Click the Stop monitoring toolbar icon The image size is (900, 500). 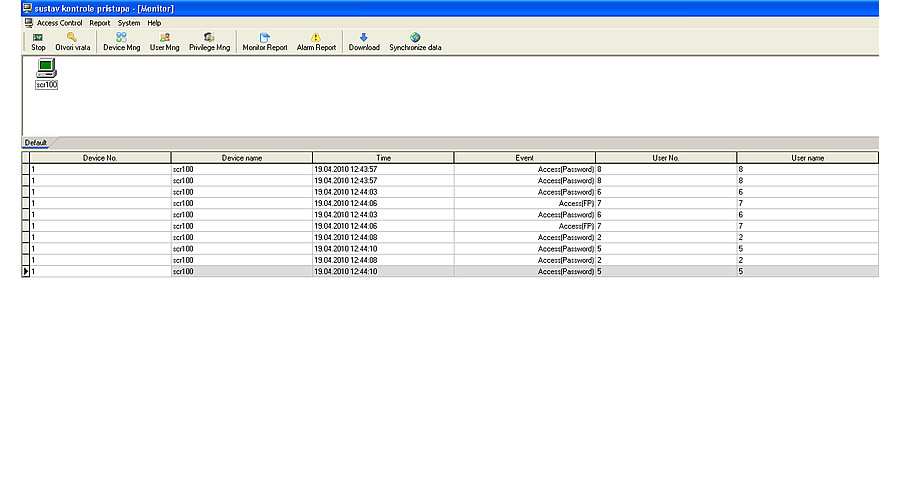(38, 38)
